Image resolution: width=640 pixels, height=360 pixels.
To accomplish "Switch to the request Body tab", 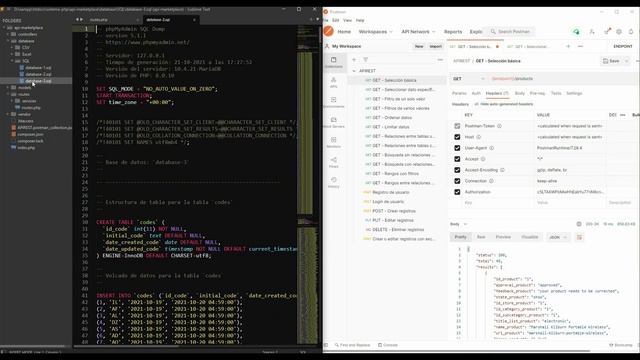I will pos(520,93).
